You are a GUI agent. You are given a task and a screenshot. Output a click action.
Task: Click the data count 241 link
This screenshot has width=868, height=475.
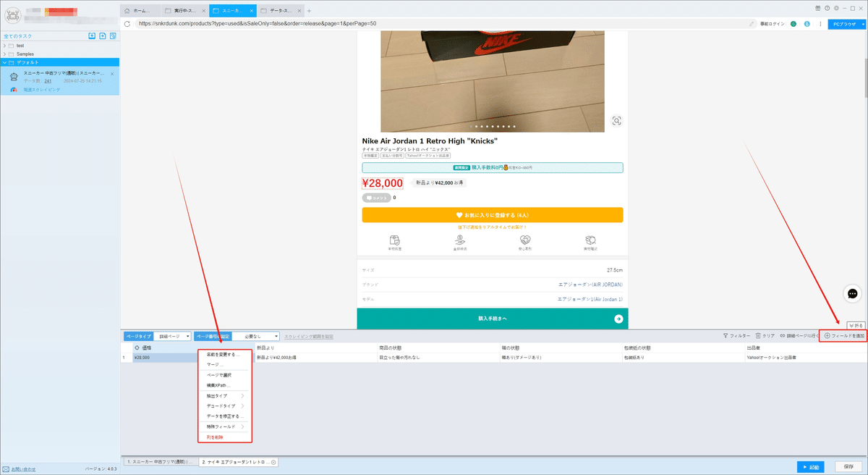coord(48,81)
